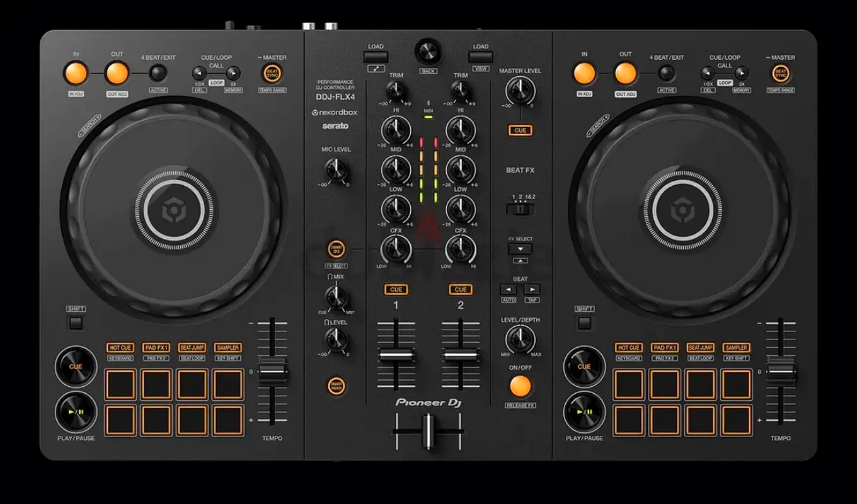857x504 pixels.
Task: Click the BACK label below the browse knob
Action: coord(428,71)
